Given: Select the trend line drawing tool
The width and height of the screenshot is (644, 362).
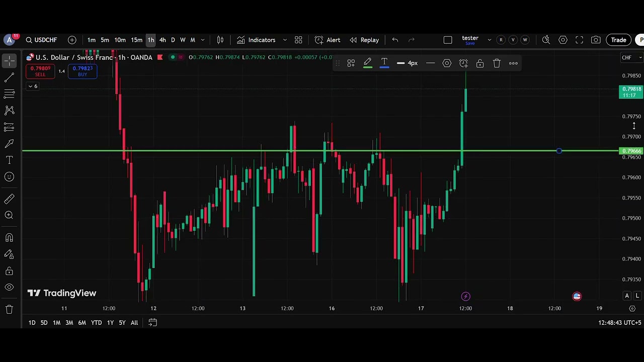Looking at the screenshot, I should [x=9, y=77].
